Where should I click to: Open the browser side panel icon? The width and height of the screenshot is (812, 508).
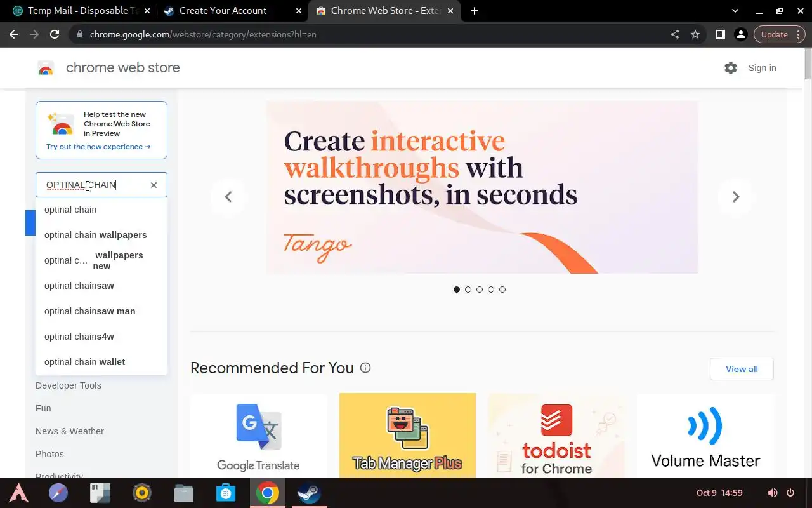tap(720, 34)
